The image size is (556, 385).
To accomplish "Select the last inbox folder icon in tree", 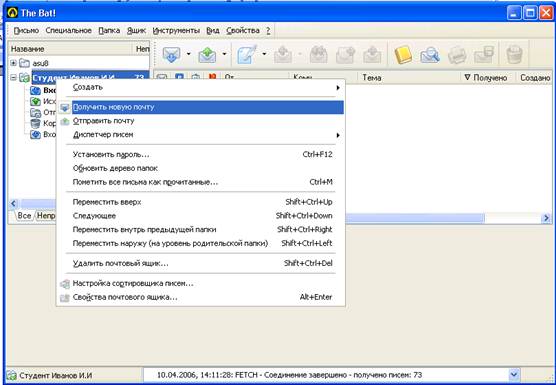I will [35, 135].
